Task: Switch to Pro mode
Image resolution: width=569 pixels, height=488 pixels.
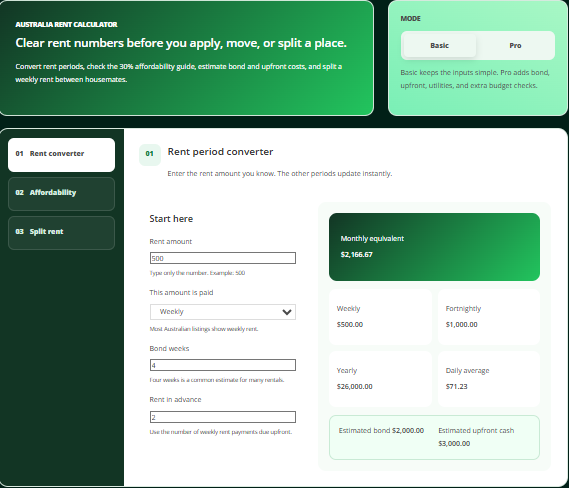Action: coord(515,45)
